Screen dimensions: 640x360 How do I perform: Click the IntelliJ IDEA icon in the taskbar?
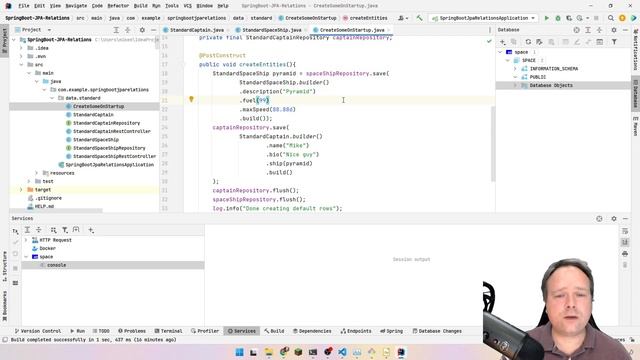[x=401, y=352]
